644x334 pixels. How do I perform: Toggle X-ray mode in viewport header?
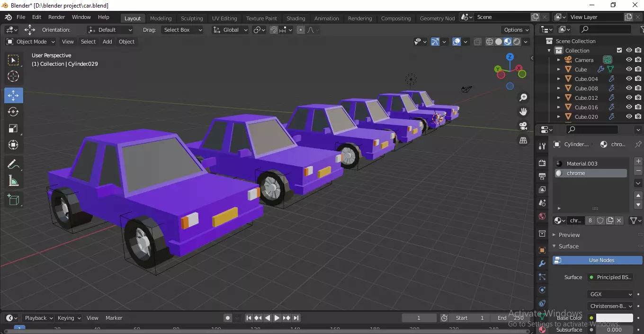477,42
